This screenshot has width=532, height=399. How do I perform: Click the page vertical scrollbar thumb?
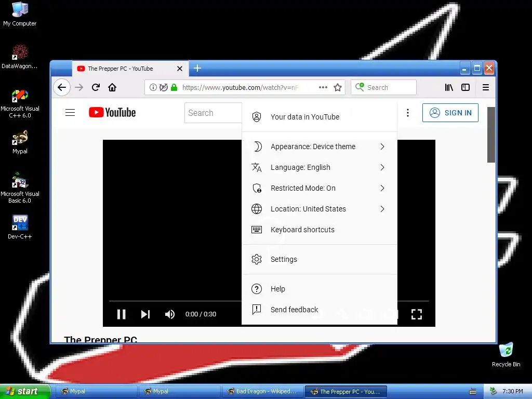[x=491, y=135]
